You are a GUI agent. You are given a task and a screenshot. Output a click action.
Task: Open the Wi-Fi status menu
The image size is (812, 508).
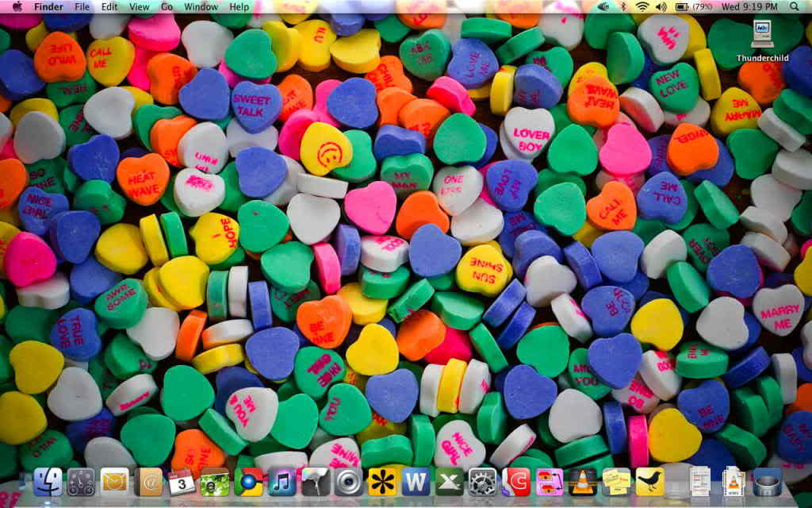point(642,6)
